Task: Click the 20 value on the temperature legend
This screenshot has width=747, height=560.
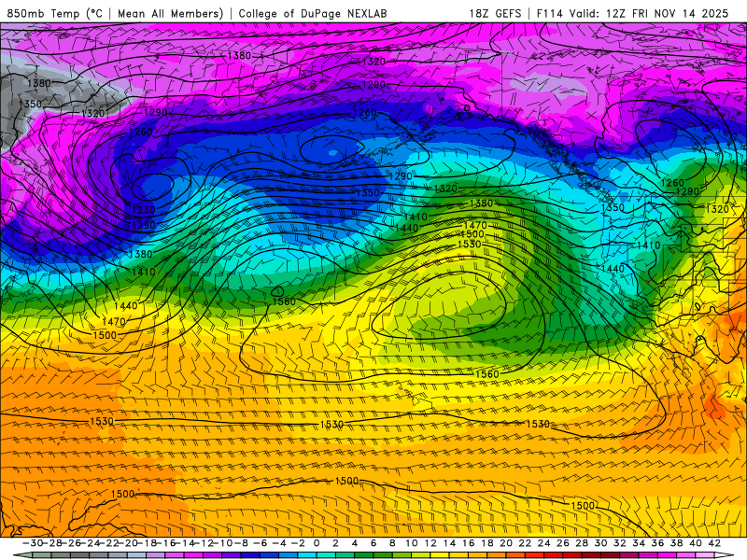Action: pos(506,543)
